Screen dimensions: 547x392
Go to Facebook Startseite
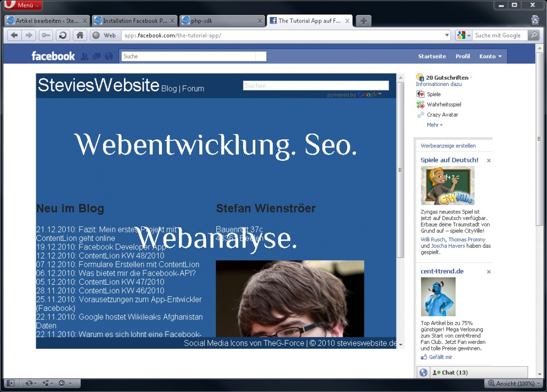tap(432, 56)
